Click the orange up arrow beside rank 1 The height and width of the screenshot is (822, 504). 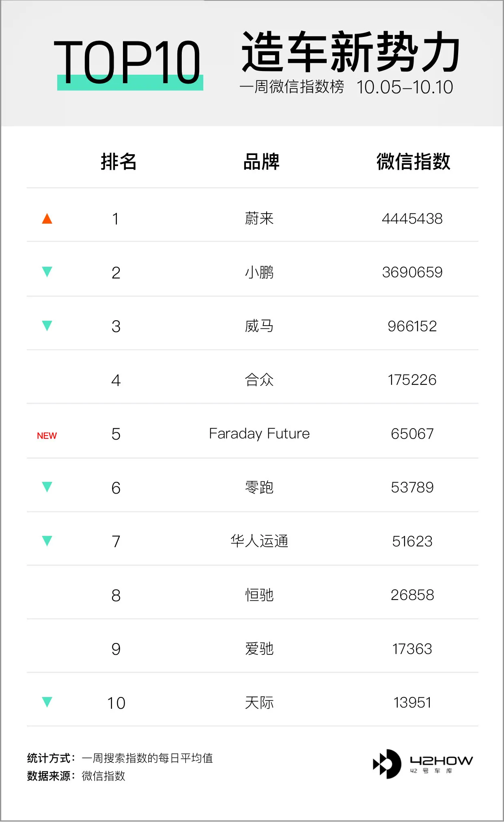[47, 219]
